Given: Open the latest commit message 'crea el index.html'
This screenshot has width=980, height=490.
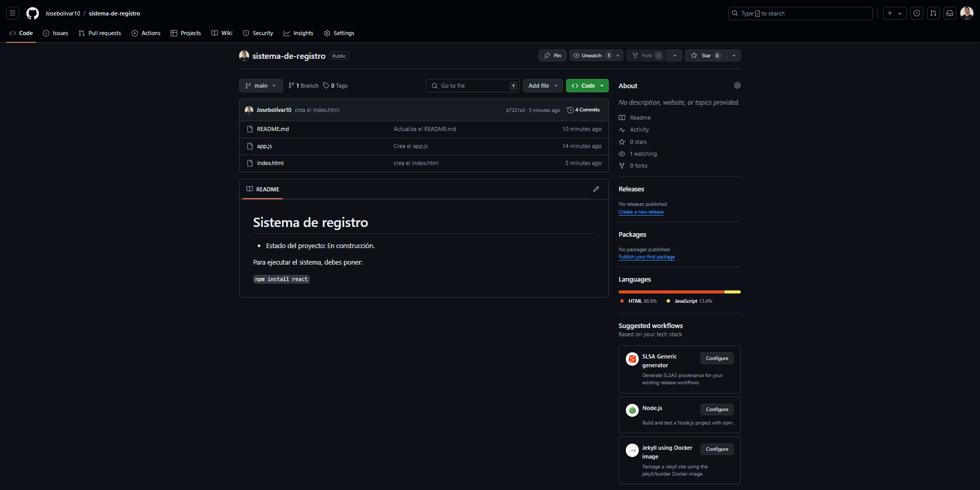Looking at the screenshot, I should [x=317, y=110].
